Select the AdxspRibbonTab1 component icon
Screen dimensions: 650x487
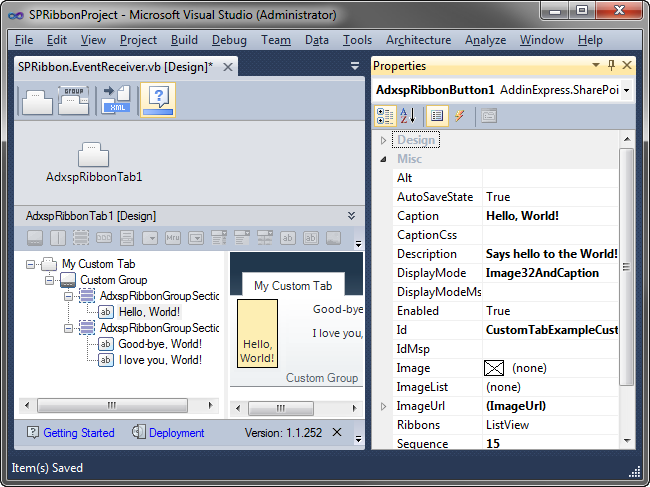point(94,155)
